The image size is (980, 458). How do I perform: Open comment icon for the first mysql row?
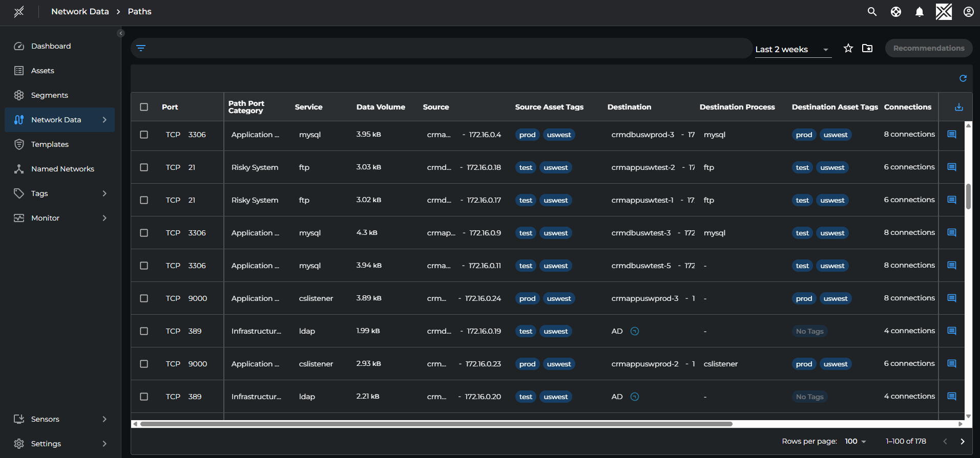pyautogui.click(x=951, y=135)
